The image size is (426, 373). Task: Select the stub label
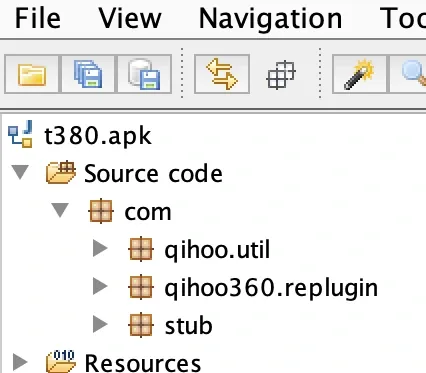pyautogui.click(x=189, y=326)
